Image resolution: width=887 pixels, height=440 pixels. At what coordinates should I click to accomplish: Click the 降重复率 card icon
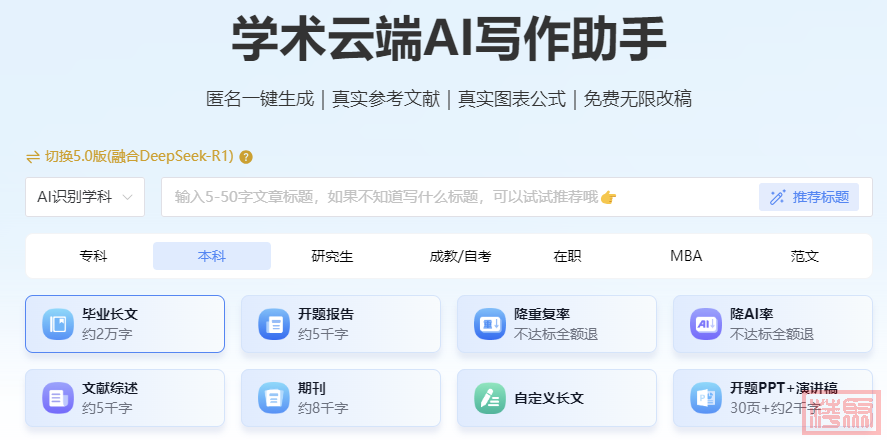(490, 324)
